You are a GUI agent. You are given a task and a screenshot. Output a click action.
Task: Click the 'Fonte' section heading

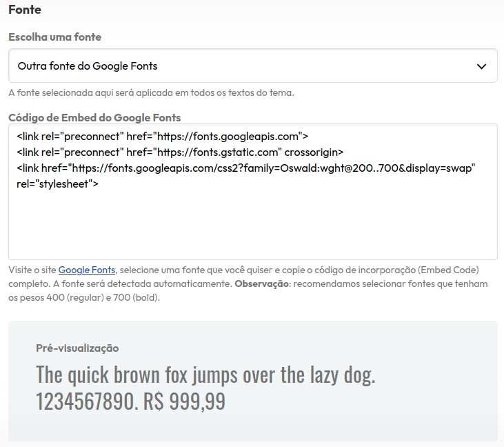[x=25, y=10]
